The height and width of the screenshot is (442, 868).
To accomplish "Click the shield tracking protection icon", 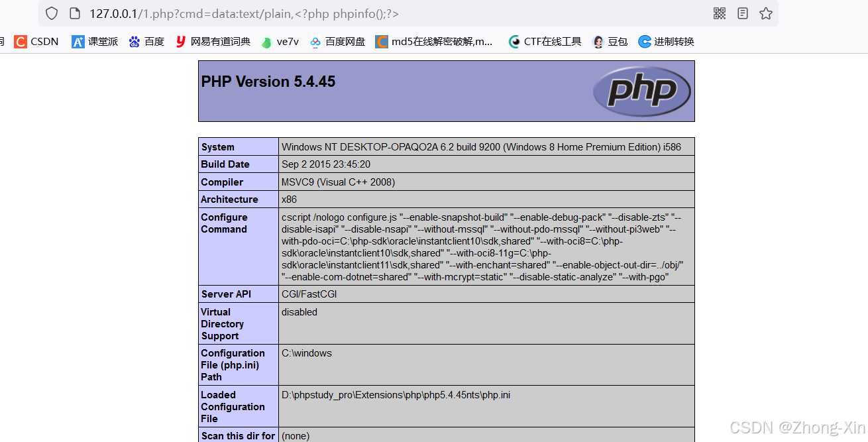I will click(52, 13).
